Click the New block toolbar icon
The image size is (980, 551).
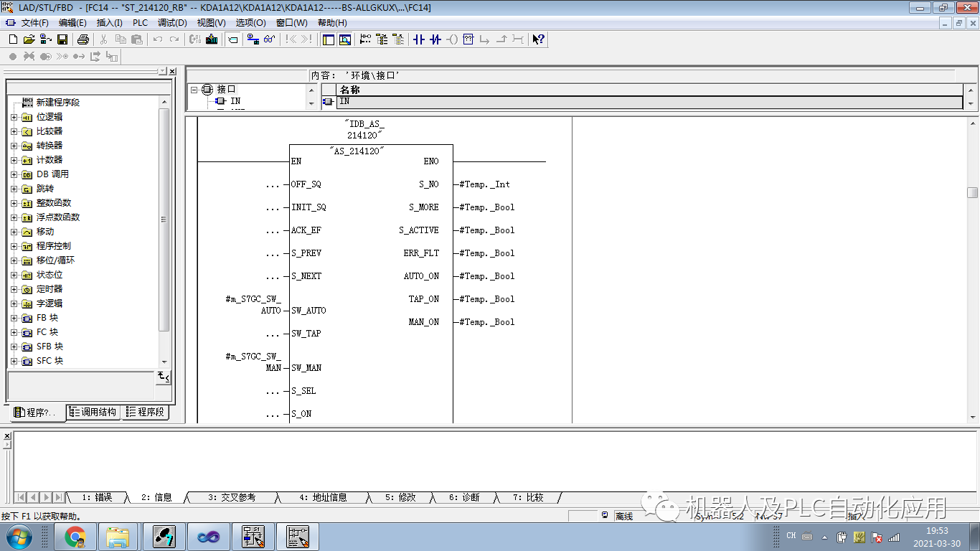point(13,39)
